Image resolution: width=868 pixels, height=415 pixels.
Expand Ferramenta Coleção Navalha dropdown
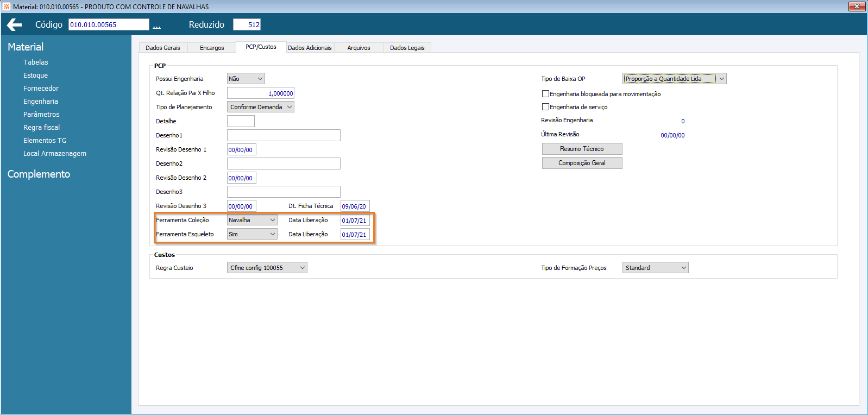pyautogui.click(x=252, y=220)
